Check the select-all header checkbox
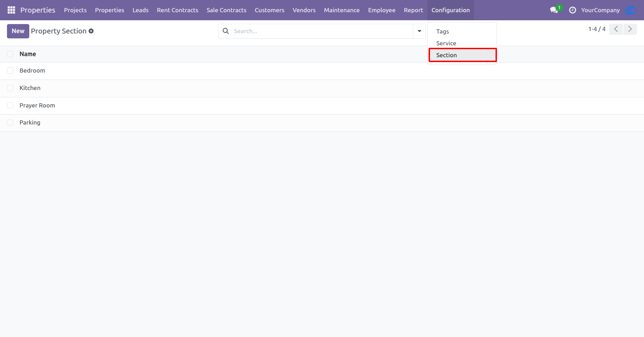Screen dimensions: 644x337 coord(10,54)
